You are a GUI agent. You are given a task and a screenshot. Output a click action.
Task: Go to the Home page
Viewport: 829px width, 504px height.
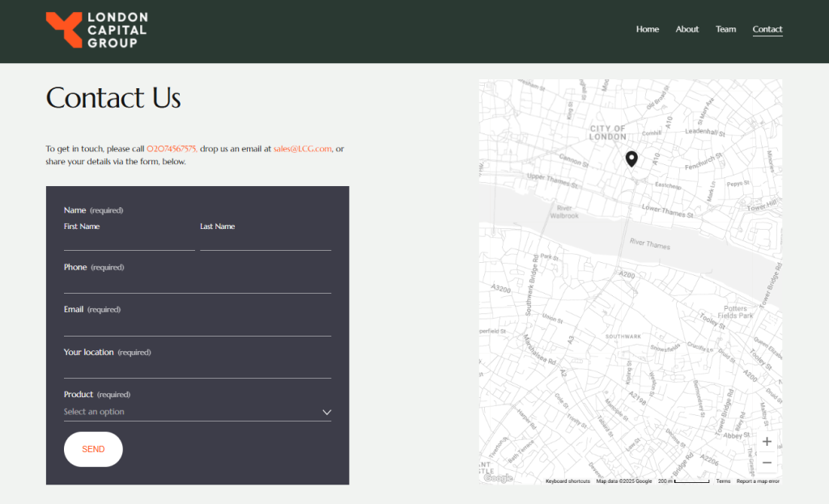tap(647, 29)
